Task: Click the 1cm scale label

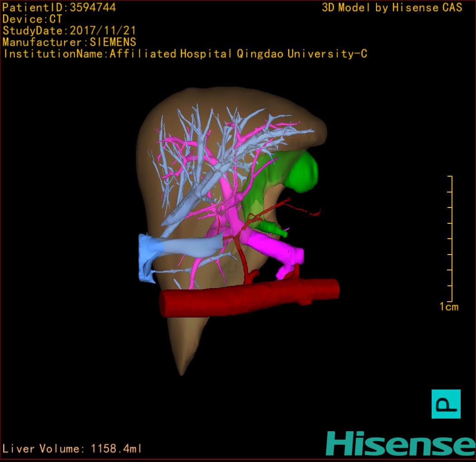Action: (x=449, y=307)
